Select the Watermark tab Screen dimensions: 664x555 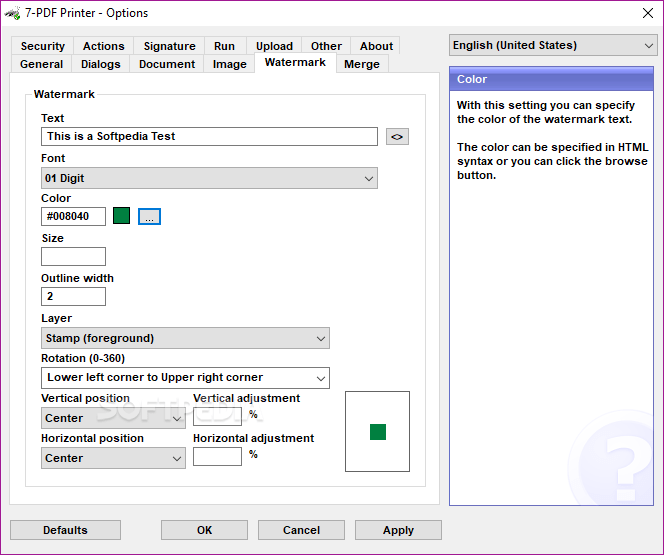pos(295,63)
